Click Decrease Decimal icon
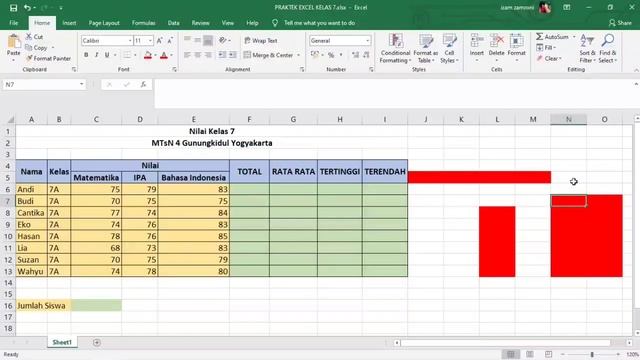 pyautogui.click(x=366, y=55)
